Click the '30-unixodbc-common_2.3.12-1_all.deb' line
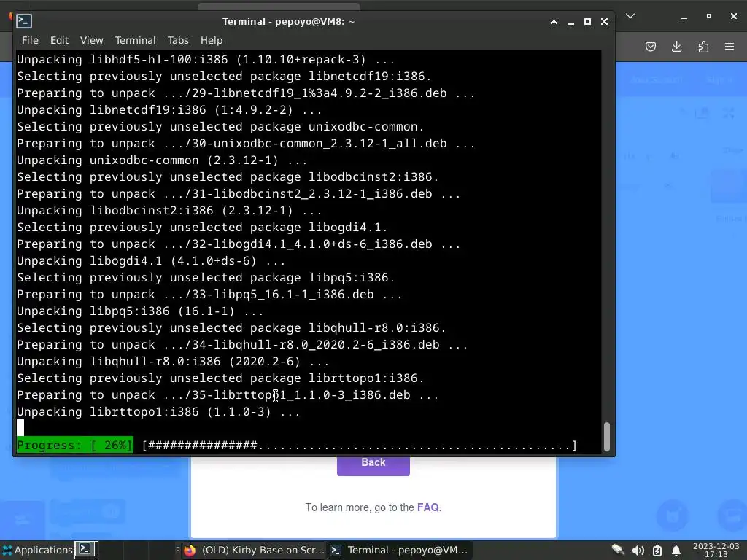The height and width of the screenshot is (560, 747). click(246, 144)
